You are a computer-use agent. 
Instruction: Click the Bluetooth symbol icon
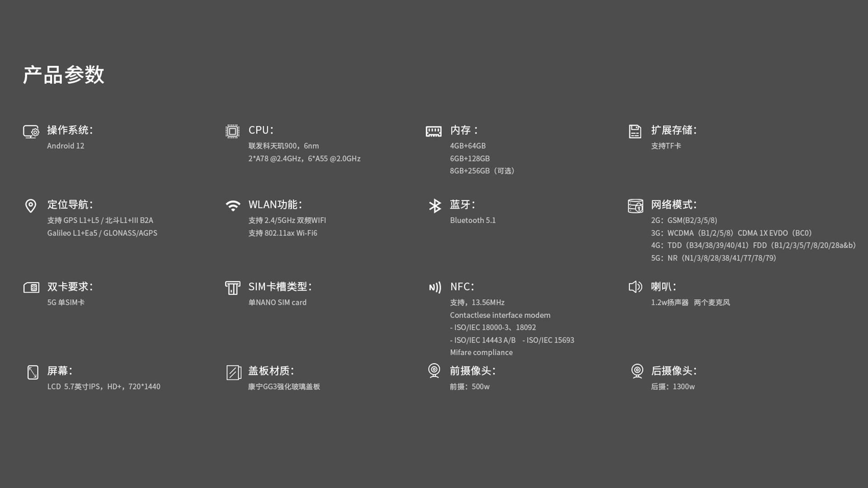[x=434, y=206]
